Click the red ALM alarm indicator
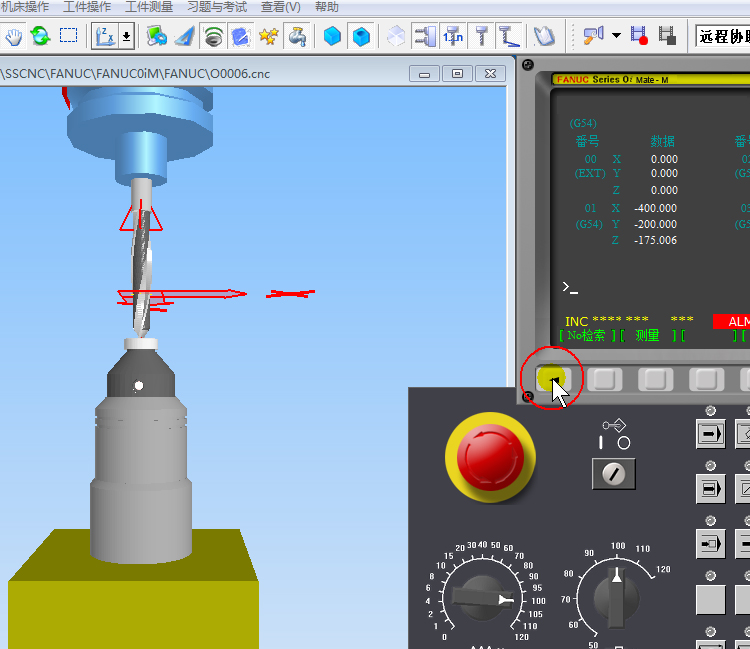 pyautogui.click(x=732, y=321)
